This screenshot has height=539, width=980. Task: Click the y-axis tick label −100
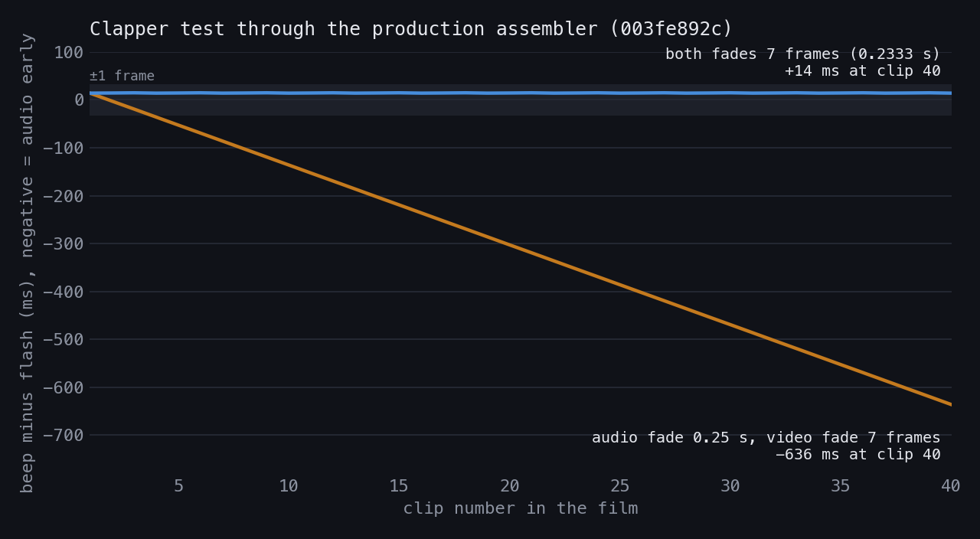(64, 148)
